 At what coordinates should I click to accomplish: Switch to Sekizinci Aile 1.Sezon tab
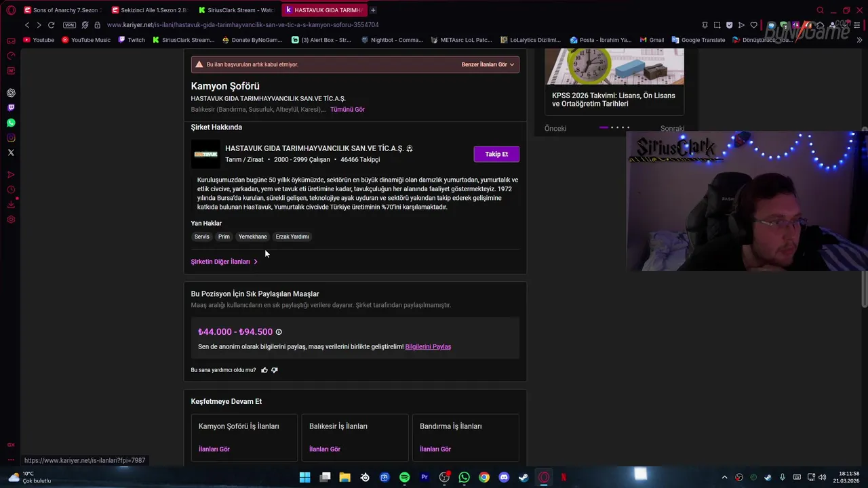coord(149,10)
